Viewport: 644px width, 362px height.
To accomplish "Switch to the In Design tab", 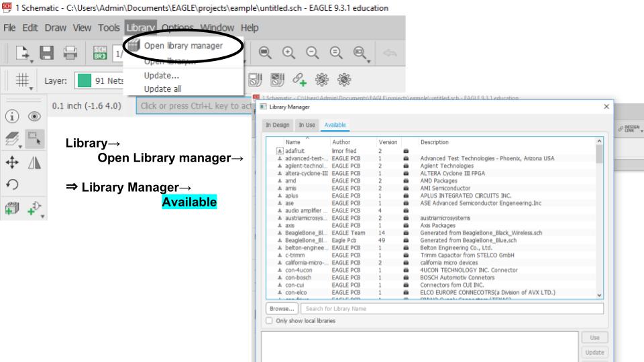I will (277, 125).
